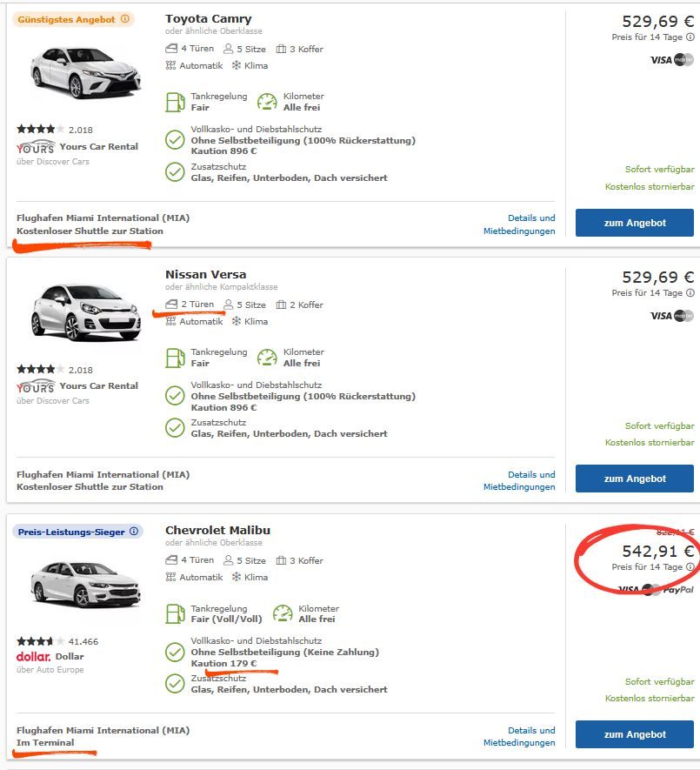Open Details und Mietbedingungen for Nissan Versa

coord(519,480)
